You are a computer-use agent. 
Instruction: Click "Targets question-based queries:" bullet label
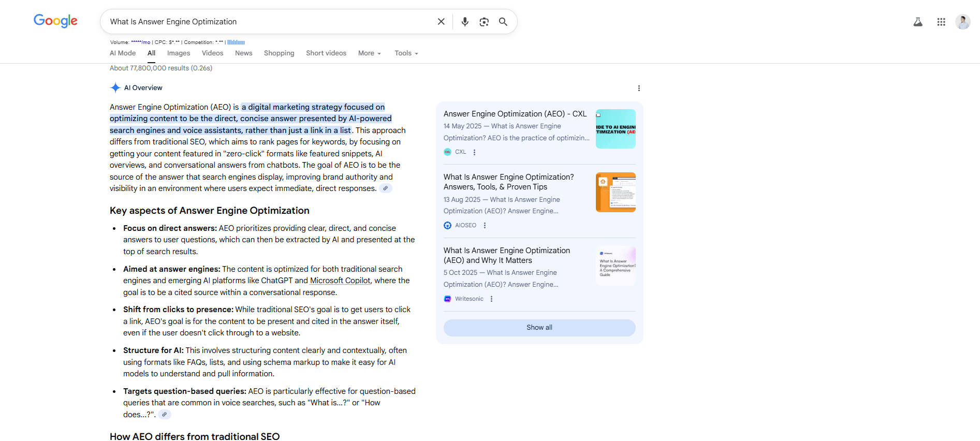coord(185,391)
